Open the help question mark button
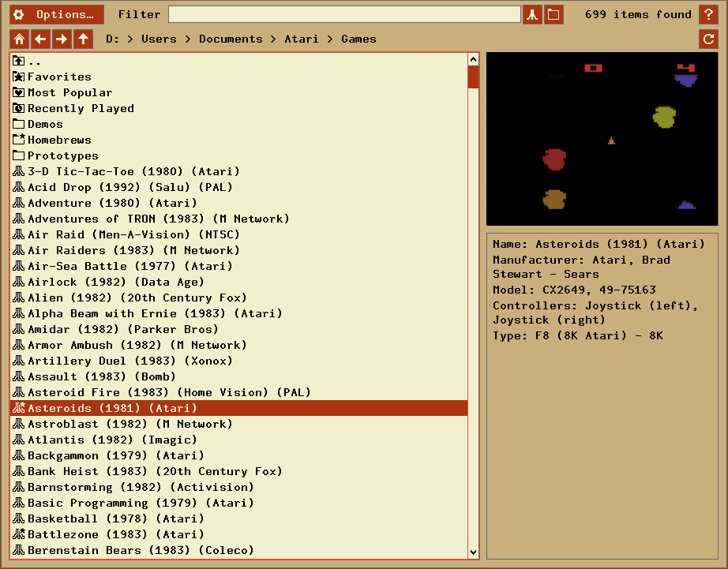The width and height of the screenshot is (728, 569). click(x=708, y=14)
